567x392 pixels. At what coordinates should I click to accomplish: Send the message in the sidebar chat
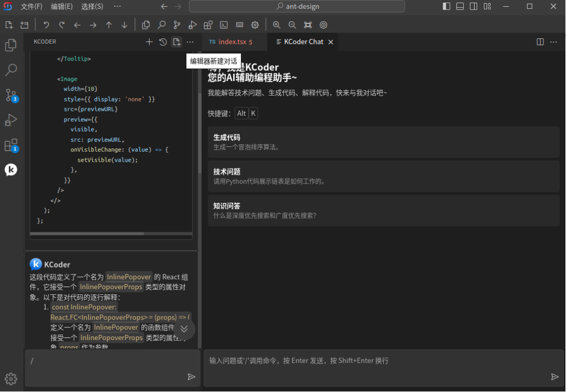pos(191,377)
